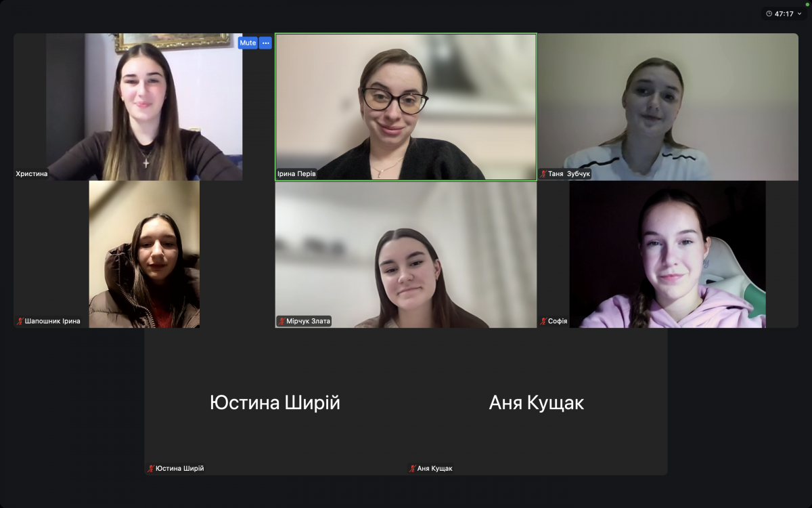Screen dimensions: 812x508
Task: Select Софія's video tile
Action: [668, 254]
